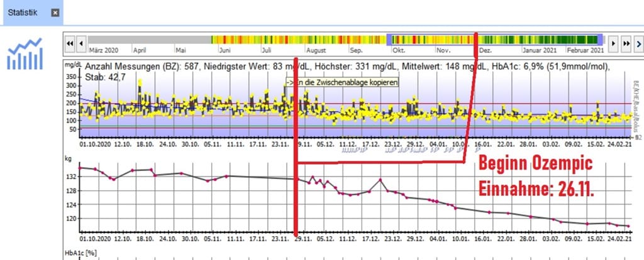Click the blue selection range on the overview timeline
The image size is (644, 260).
[494, 40]
